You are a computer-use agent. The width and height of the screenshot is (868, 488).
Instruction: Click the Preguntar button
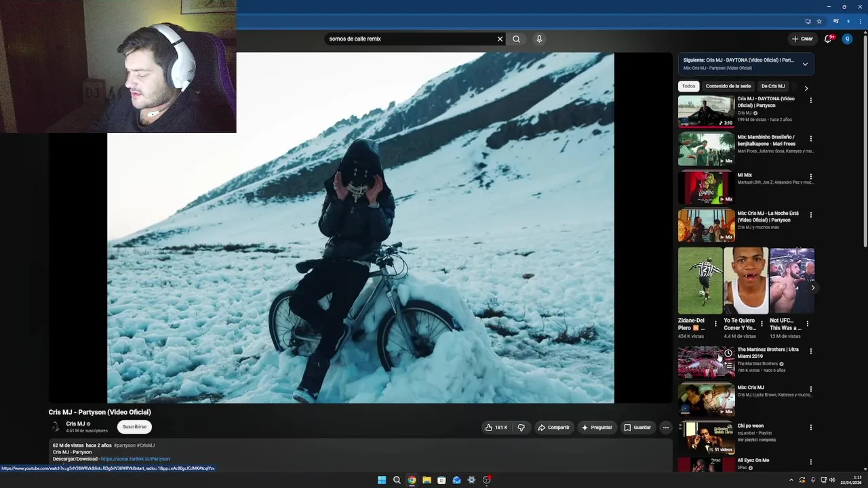click(x=597, y=428)
